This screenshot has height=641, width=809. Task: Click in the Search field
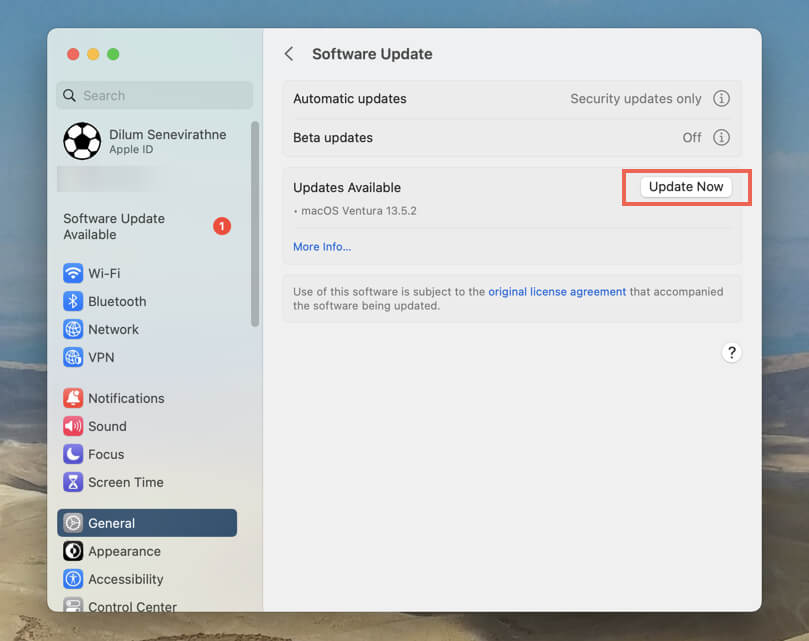pyautogui.click(x=154, y=95)
